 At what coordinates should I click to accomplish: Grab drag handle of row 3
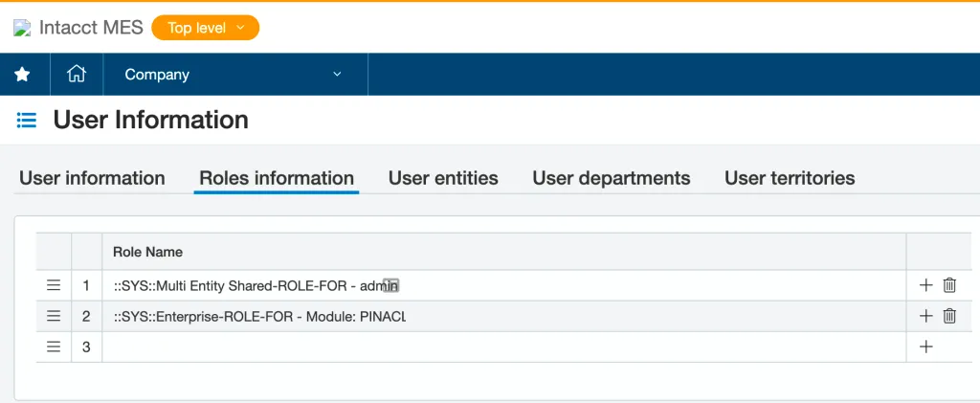54,347
